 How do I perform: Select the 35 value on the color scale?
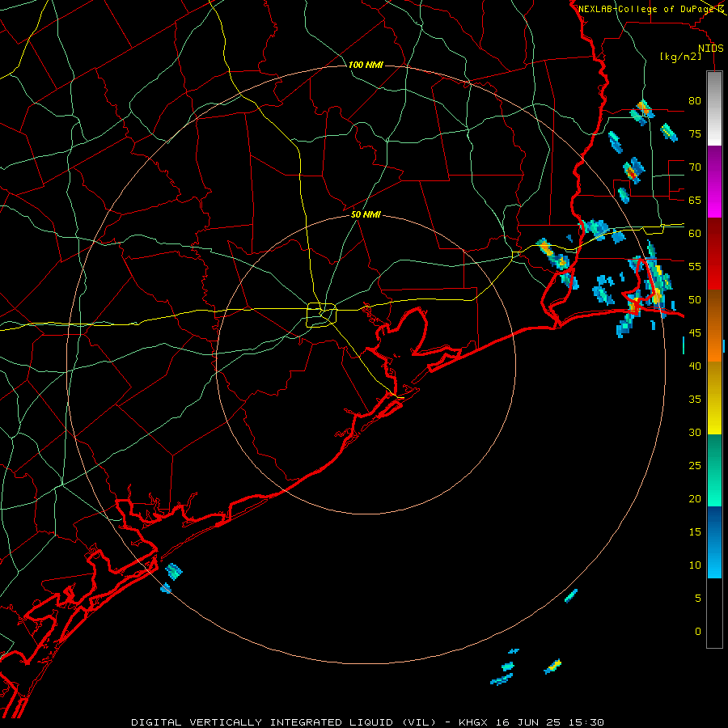pos(695,400)
